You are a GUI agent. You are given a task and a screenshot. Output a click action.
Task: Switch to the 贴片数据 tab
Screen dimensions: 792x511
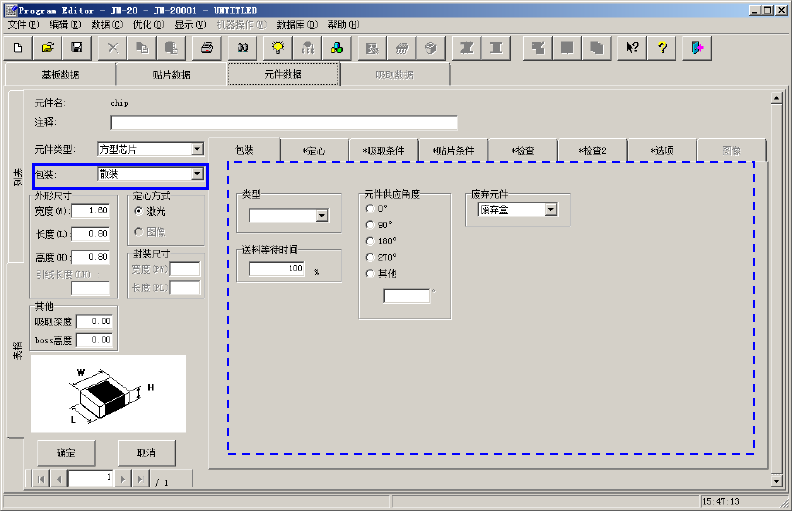[x=171, y=74]
